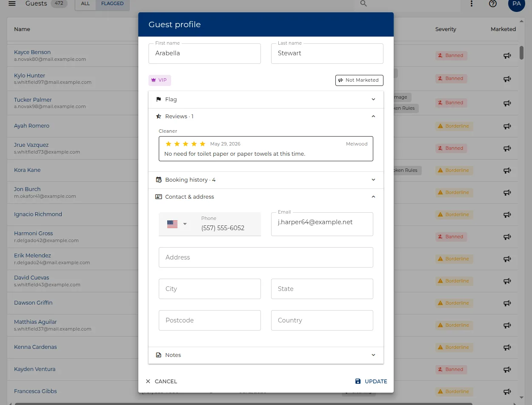This screenshot has width=532, height=405.
Task: Expand the Booking history section
Action: [x=266, y=180]
